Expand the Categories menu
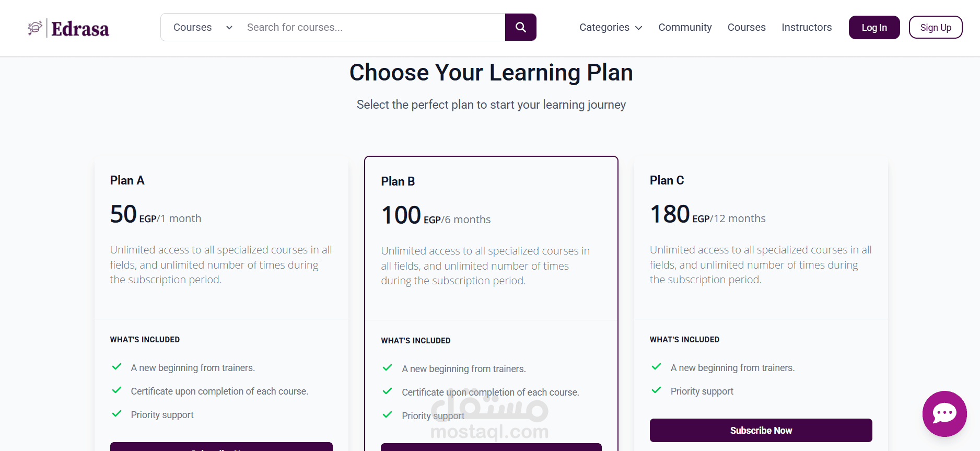 [x=611, y=27]
